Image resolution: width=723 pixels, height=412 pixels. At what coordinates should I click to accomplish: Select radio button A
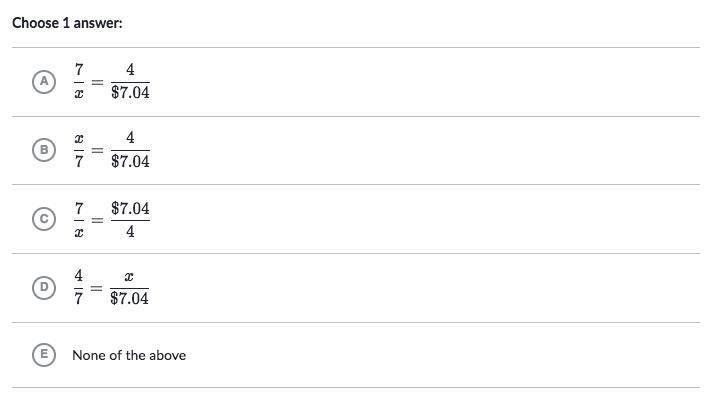click(44, 82)
